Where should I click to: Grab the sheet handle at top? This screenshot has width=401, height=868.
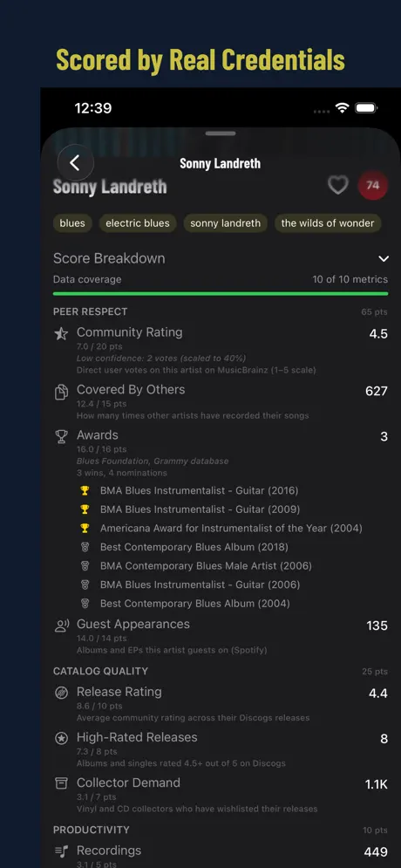coord(221,133)
